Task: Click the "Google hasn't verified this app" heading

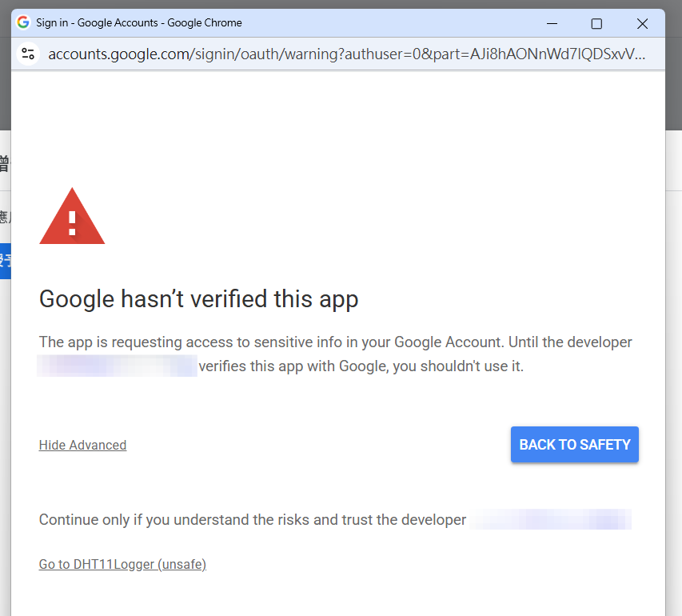Action: tap(198, 299)
